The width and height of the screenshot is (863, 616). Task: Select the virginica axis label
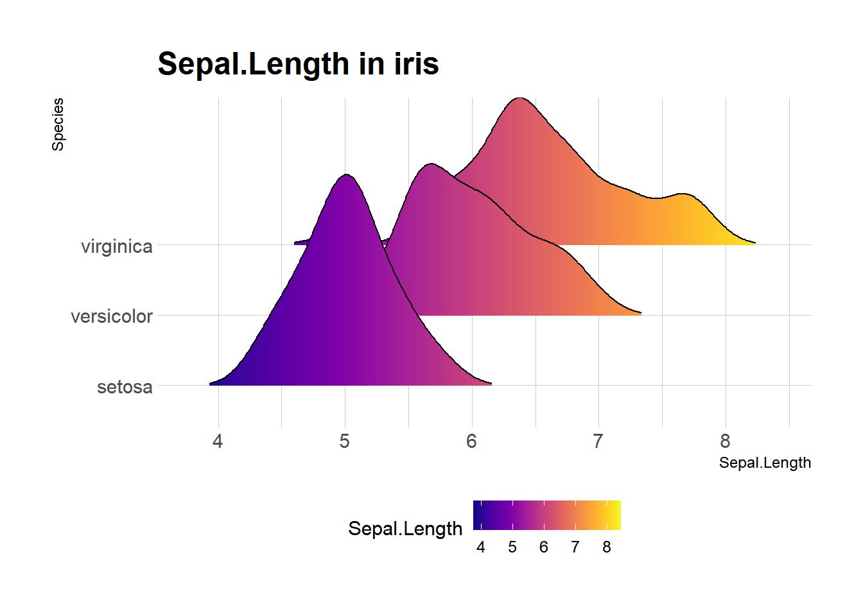pyautogui.click(x=117, y=246)
